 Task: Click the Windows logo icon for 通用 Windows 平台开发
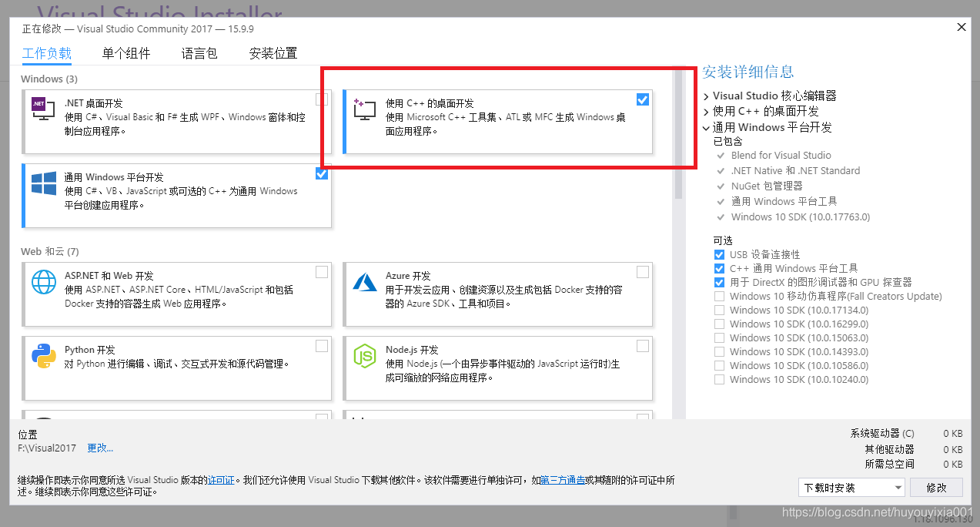(x=44, y=183)
